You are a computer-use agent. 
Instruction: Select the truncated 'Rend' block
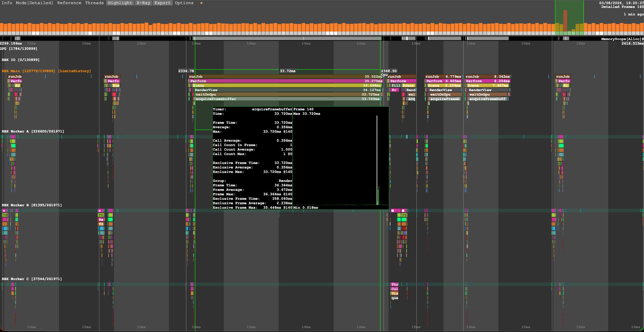click(411, 90)
